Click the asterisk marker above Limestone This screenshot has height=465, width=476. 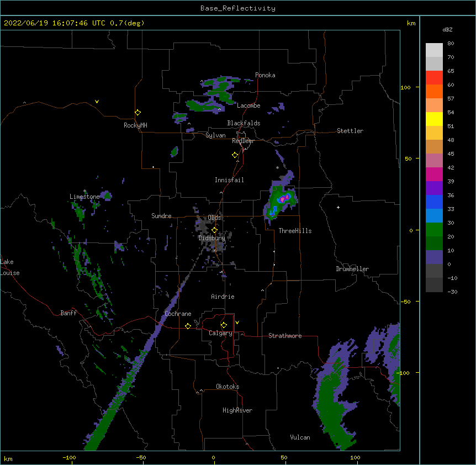click(x=84, y=191)
